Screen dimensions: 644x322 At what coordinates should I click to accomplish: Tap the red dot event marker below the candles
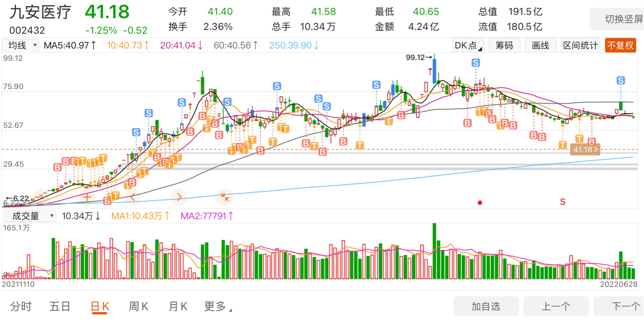click(x=480, y=203)
